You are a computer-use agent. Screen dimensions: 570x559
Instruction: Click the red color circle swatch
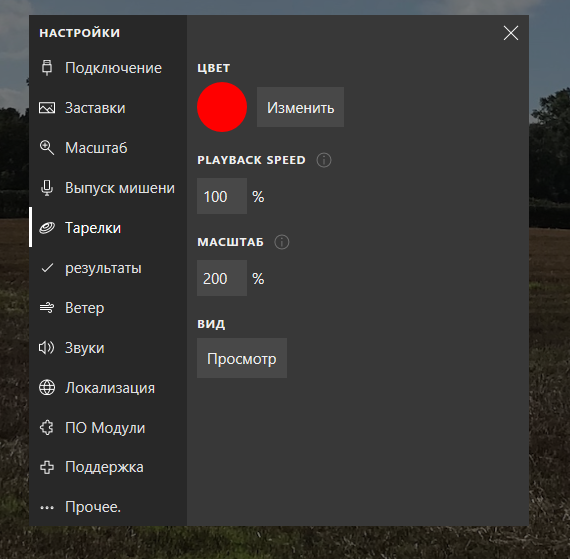222,107
